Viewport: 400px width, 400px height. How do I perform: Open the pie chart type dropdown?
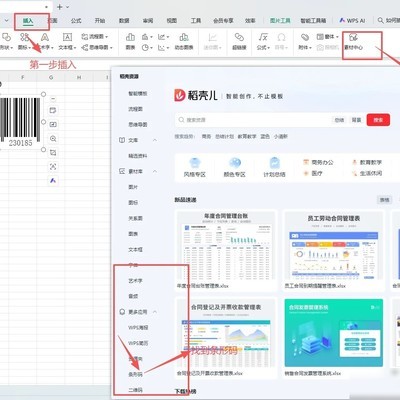point(147,48)
